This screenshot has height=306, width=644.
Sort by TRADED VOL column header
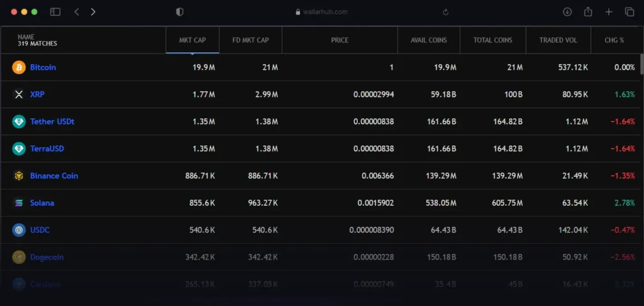tap(558, 40)
